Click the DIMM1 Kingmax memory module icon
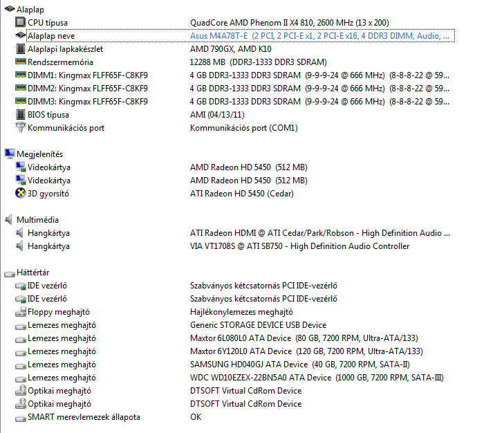 tap(21, 75)
